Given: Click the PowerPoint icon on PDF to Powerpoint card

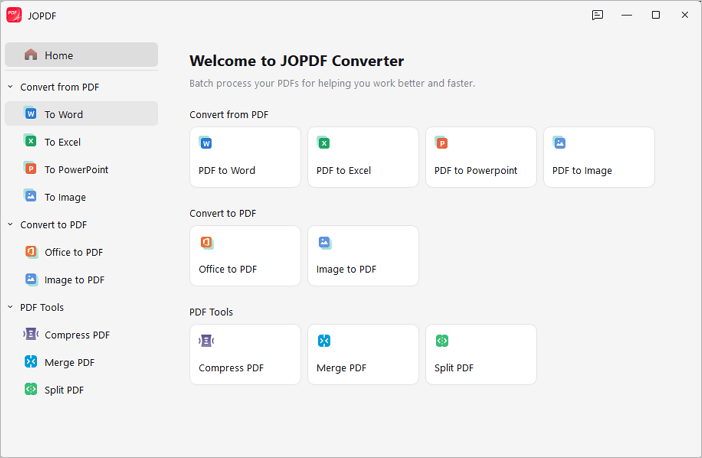Looking at the screenshot, I should tap(441, 143).
